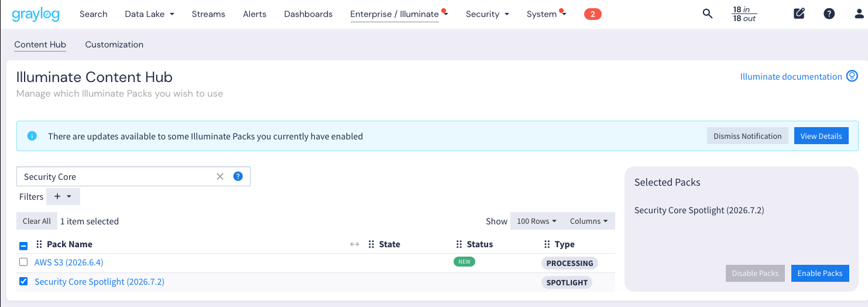Click Security Core Spotlight (2026.7.2) in Selected Packs
The height and width of the screenshot is (307, 868).
pos(699,210)
